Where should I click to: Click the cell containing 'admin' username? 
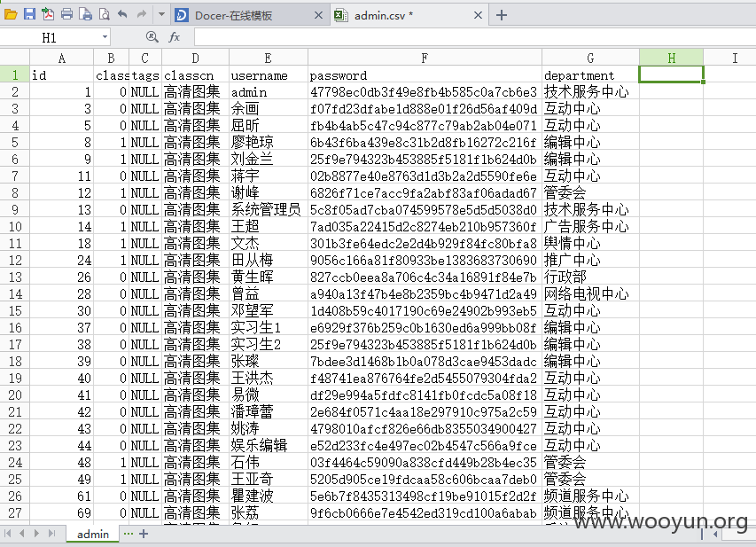[268, 92]
